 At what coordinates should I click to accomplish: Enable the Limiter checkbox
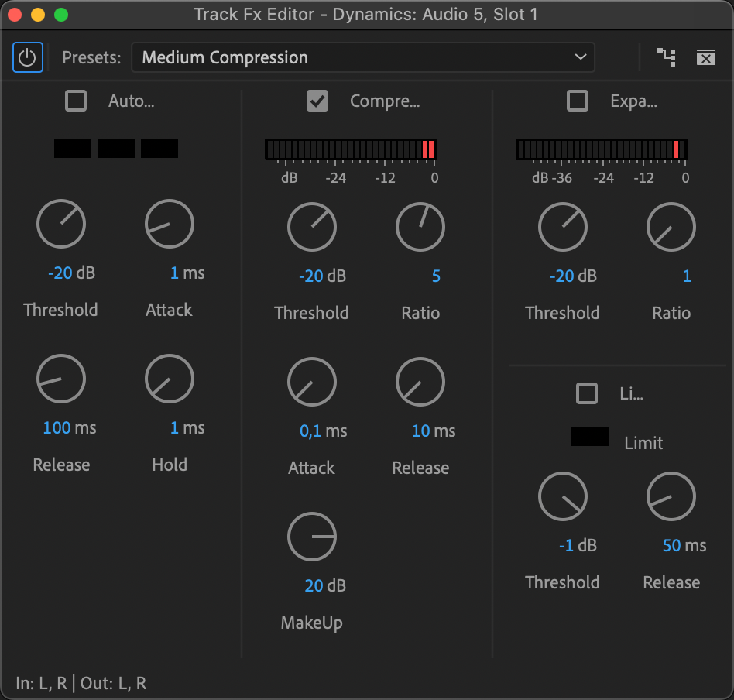tap(587, 393)
